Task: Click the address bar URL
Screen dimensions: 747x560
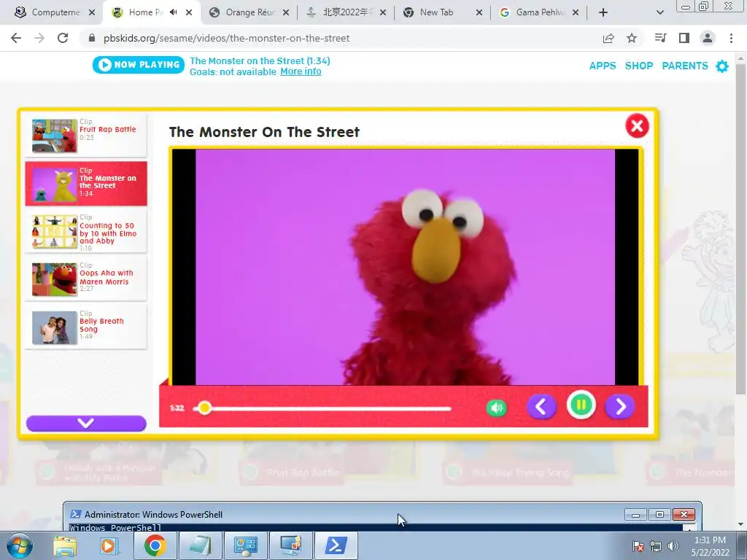Action: [226, 38]
